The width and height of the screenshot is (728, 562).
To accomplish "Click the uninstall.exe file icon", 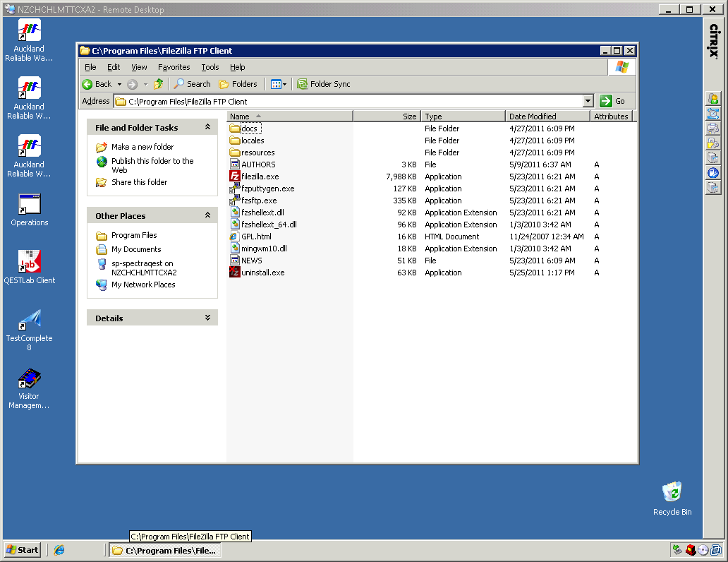I will 236,273.
